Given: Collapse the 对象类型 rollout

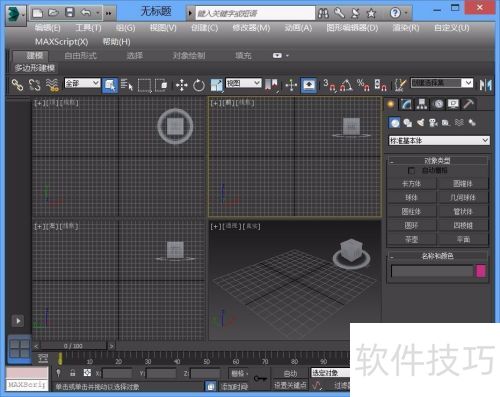Looking at the screenshot, I should click(437, 161).
